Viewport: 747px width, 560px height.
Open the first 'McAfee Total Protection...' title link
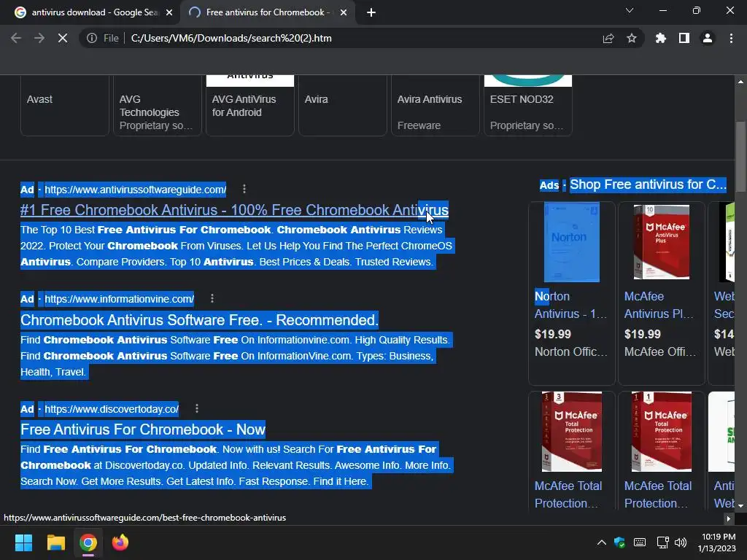click(568, 494)
